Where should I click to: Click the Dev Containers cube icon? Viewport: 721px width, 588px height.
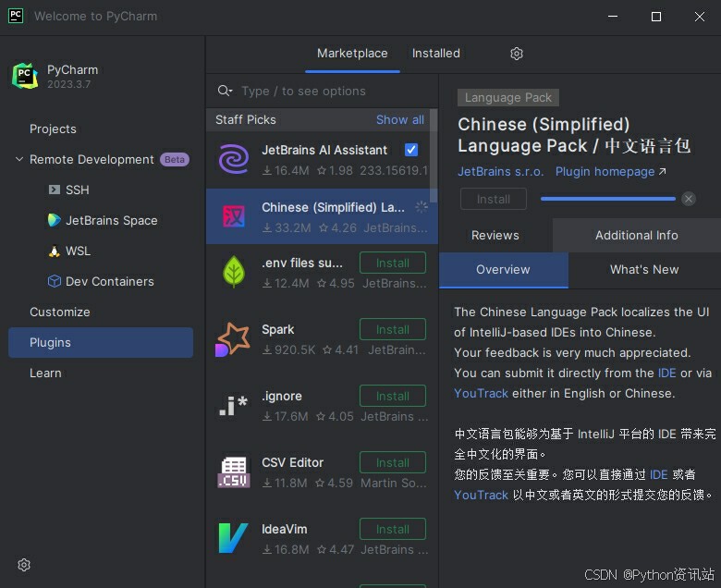pyautogui.click(x=55, y=281)
